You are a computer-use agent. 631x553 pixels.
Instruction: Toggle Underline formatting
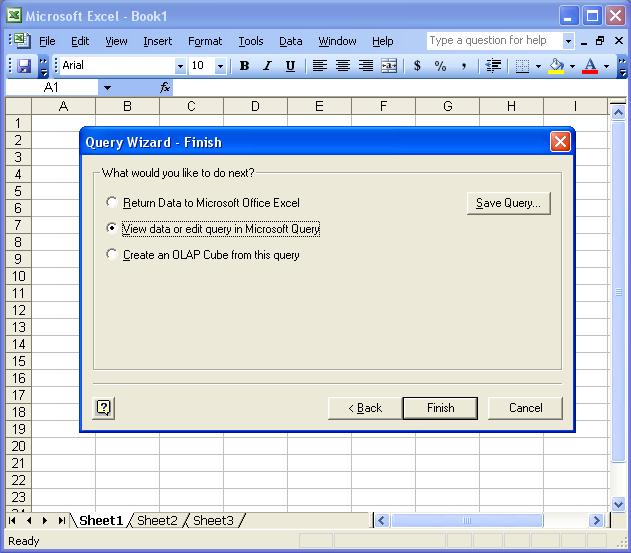coord(290,66)
